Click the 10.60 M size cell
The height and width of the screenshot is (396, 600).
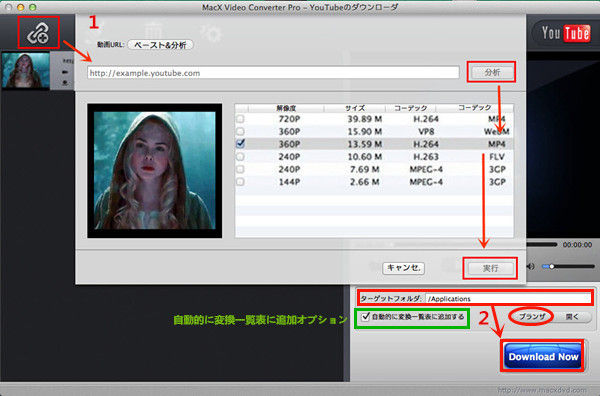click(365, 157)
